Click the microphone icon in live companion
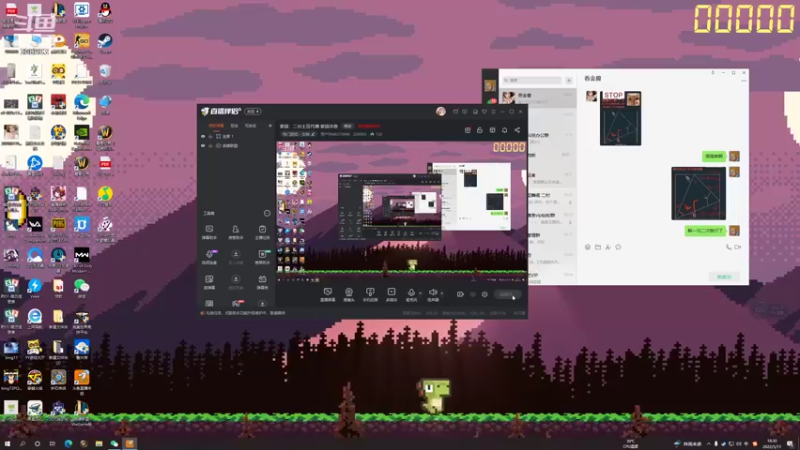This screenshot has width=800, height=450. [411, 293]
